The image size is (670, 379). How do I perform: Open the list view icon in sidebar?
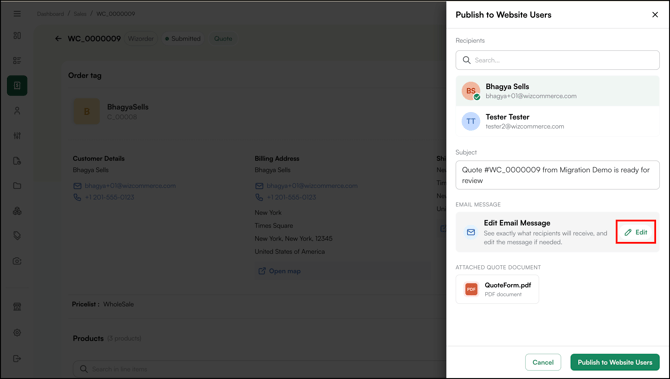(17, 61)
